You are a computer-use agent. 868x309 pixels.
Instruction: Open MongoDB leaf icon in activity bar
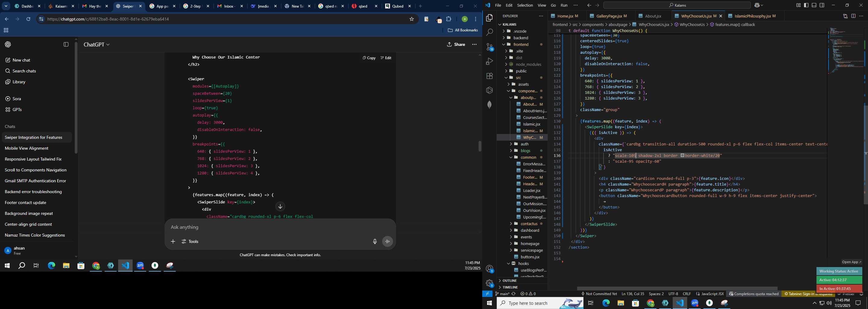(x=489, y=105)
